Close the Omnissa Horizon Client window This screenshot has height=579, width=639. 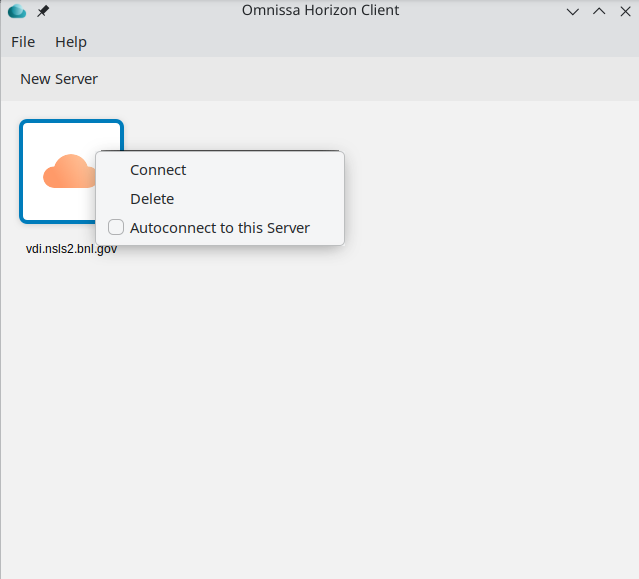coord(625,11)
